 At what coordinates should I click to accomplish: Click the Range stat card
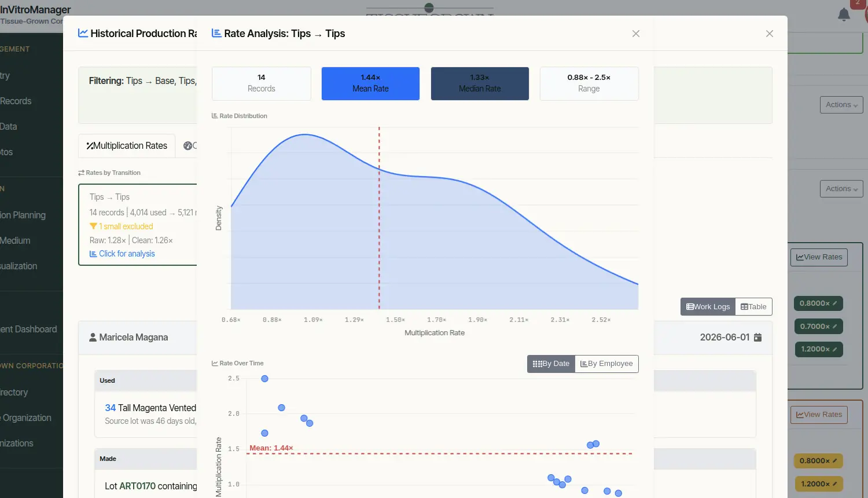589,83
